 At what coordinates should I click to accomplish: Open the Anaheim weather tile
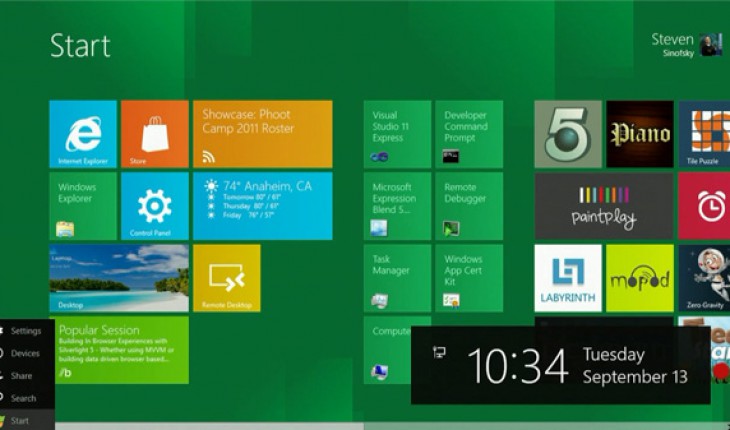pyautogui.click(x=263, y=206)
